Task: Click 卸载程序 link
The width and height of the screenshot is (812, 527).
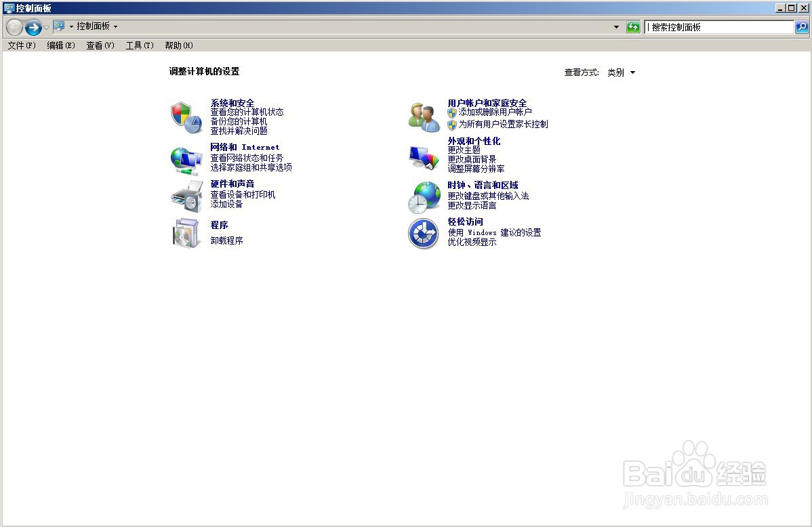Action: pyautogui.click(x=226, y=240)
